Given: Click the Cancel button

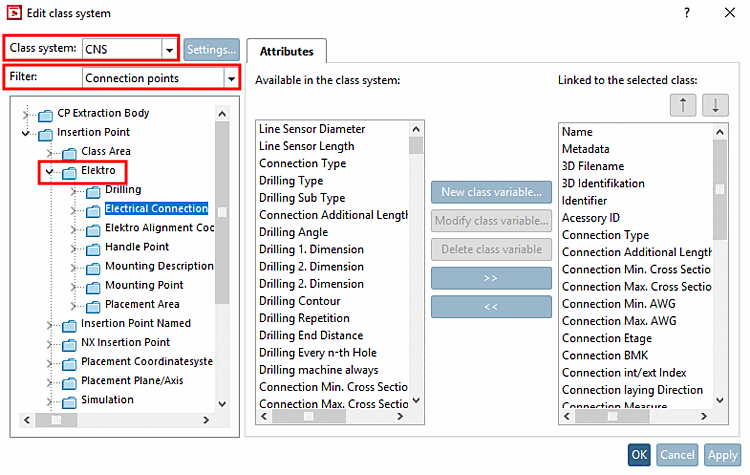Looking at the screenshot, I should point(677,455).
